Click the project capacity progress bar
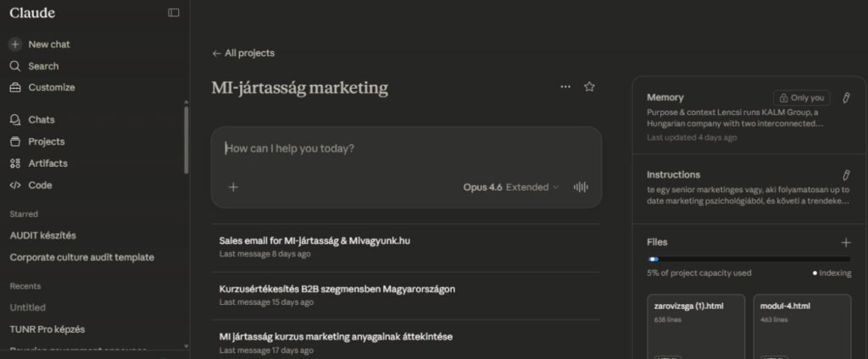 748,259
